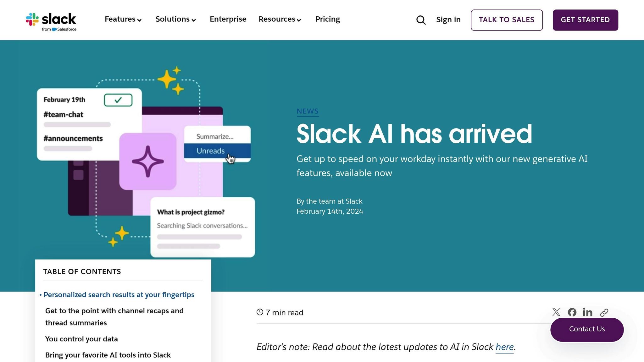Image resolution: width=644 pixels, height=362 pixels.
Task: Click the Slack AI hero illustration
Action: (x=146, y=162)
